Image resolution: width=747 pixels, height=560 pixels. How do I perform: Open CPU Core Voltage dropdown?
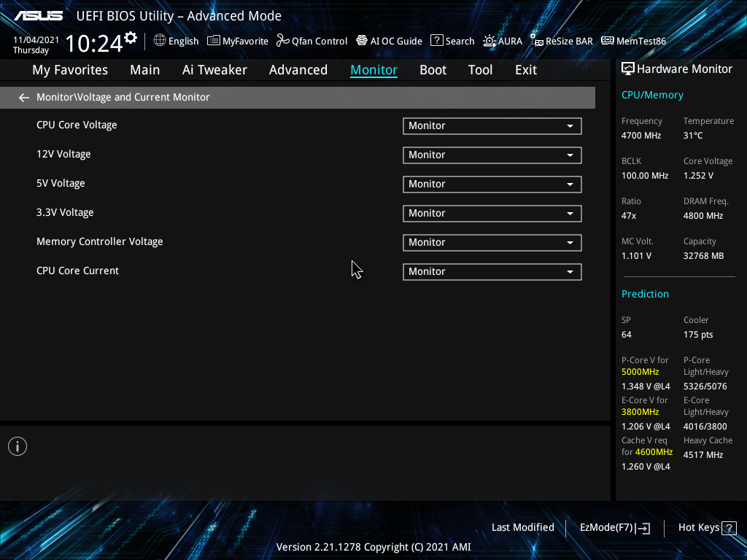pos(492,126)
